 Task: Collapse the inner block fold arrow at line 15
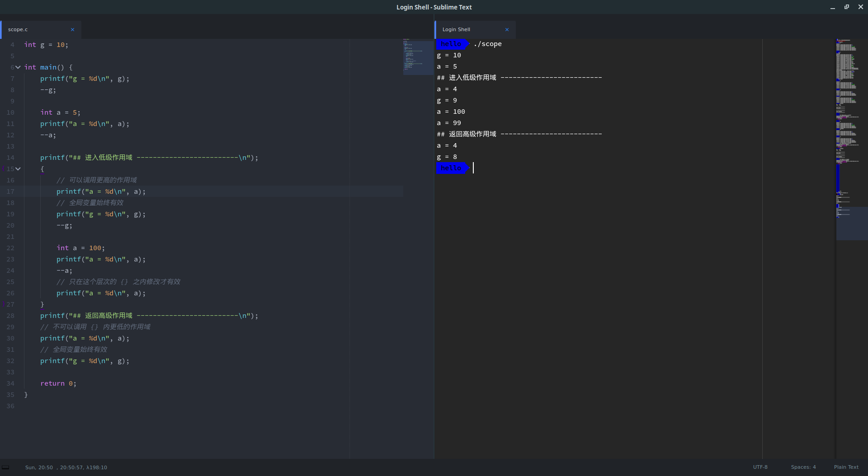click(18, 169)
